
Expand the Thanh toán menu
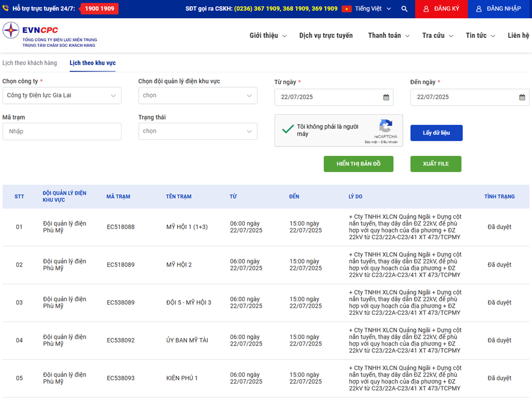(x=389, y=36)
